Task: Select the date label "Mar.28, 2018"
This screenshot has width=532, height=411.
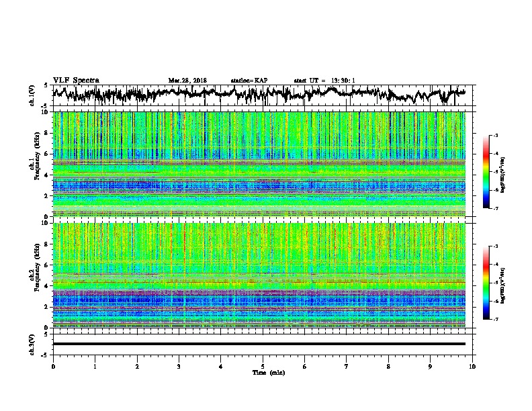Action: click(187, 81)
